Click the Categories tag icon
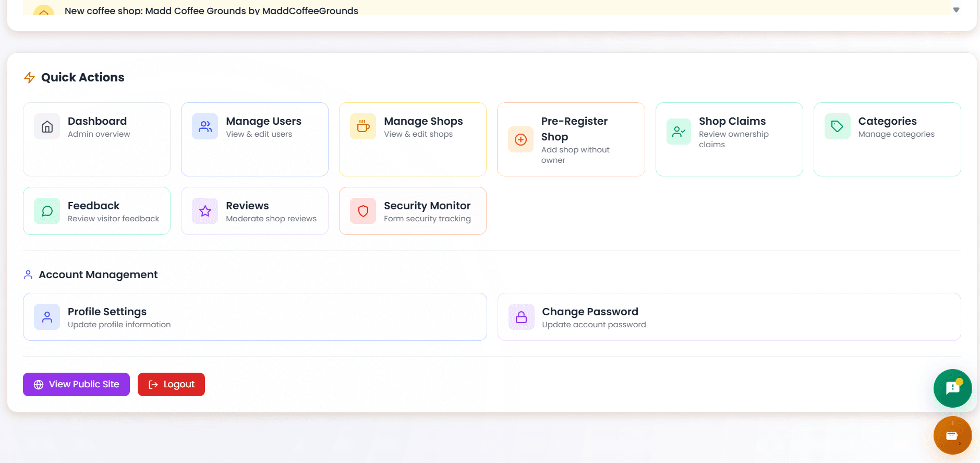 point(837,126)
